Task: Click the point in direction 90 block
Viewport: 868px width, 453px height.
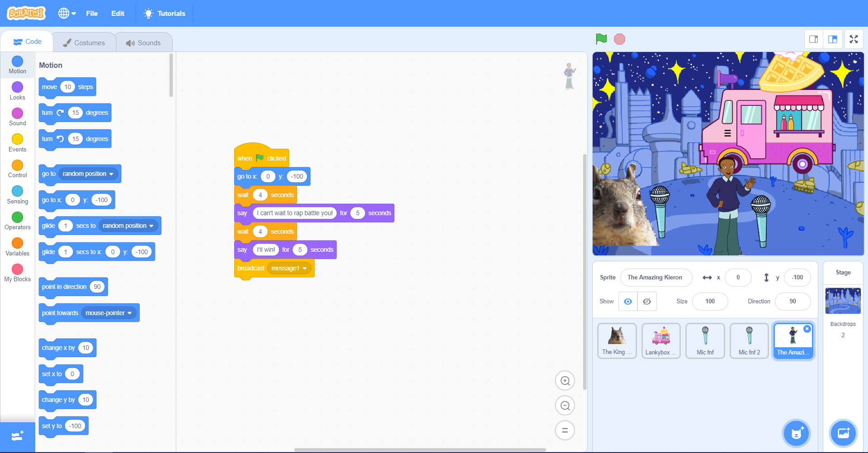Action: click(x=73, y=287)
